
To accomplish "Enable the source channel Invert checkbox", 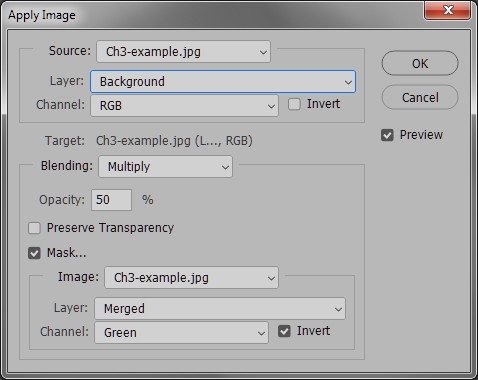I will click(294, 104).
